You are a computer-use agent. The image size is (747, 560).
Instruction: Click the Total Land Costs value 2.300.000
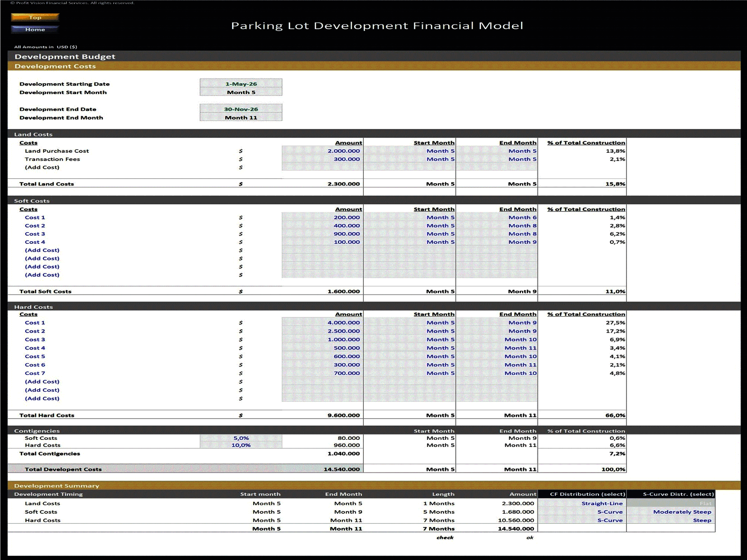344,184
